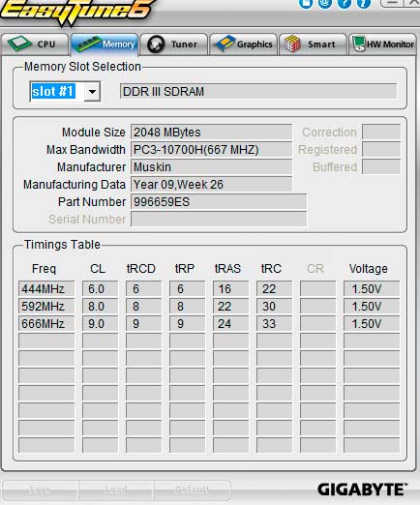Click the tRCD column header
Screen dimensions: 420x505
point(141,269)
